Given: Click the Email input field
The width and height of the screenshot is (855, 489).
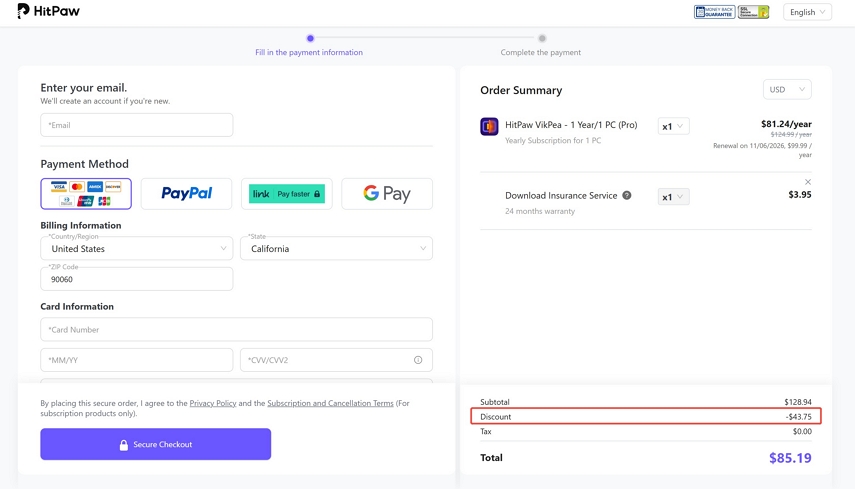Looking at the screenshot, I should pyautogui.click(x=136, y=125).
